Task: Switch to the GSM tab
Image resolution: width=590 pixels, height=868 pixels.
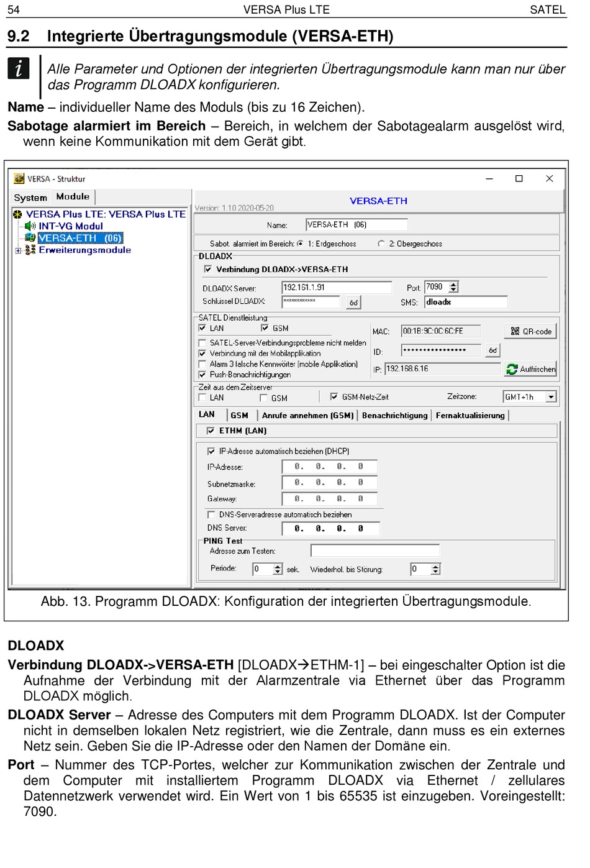Action: click(x=239, y=416)
